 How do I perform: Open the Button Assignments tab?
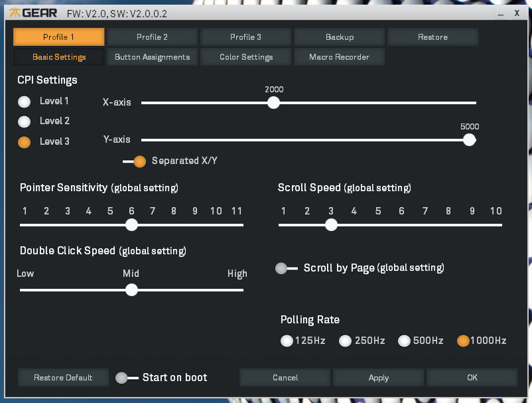pyautogui.click(x=152, y=56)
